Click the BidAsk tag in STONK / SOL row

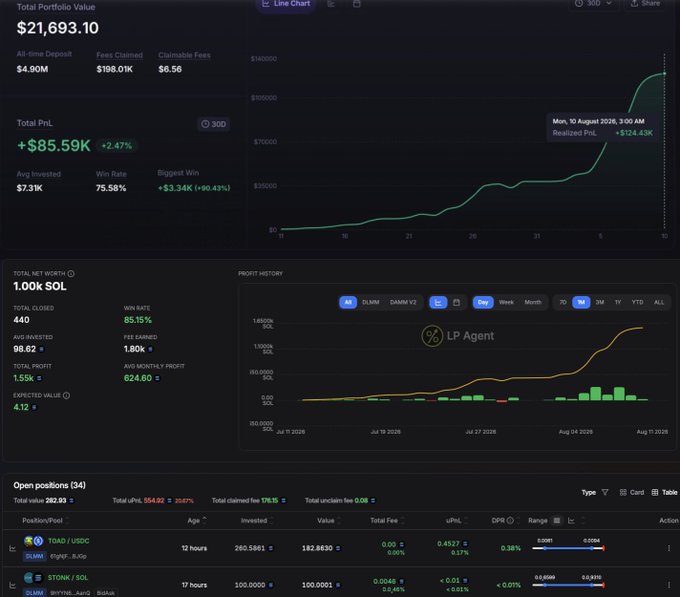106,593
